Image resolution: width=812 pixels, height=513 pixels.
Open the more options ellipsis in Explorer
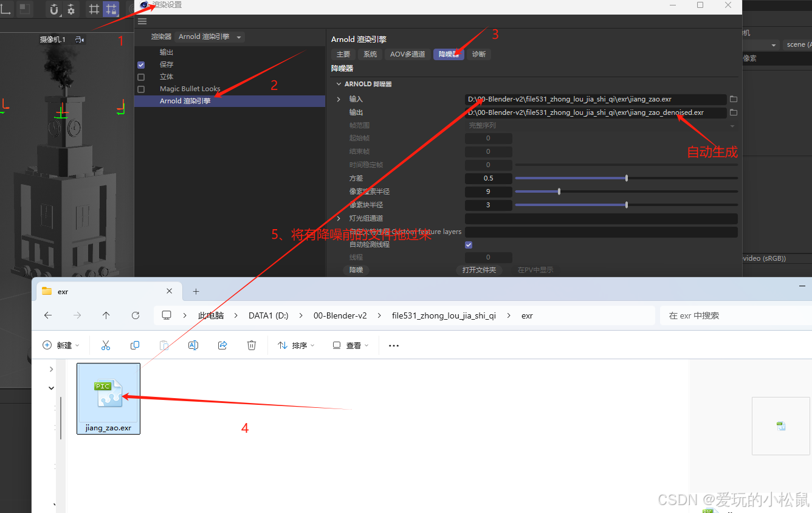click(394, 345)
